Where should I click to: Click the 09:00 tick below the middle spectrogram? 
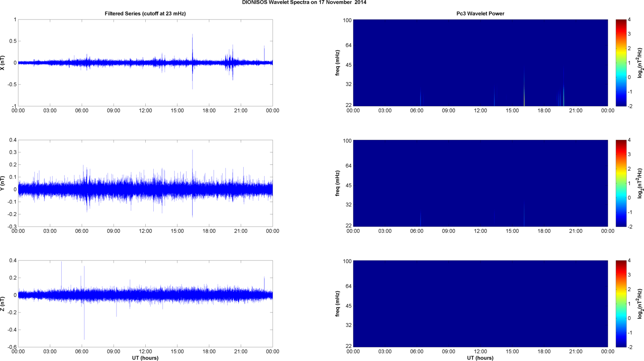[448, 231]
